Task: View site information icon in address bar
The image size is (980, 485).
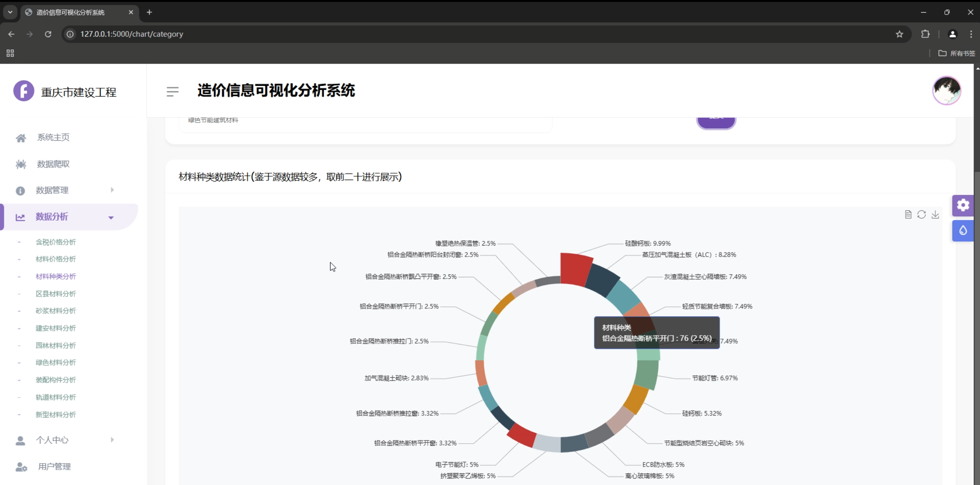Action: click(x=70, y=34)
